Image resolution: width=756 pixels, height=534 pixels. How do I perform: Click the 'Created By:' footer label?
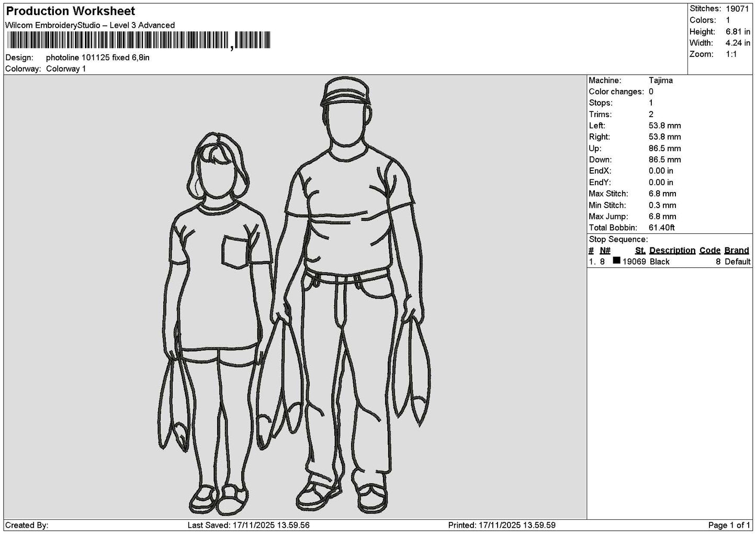click(27, 525)
